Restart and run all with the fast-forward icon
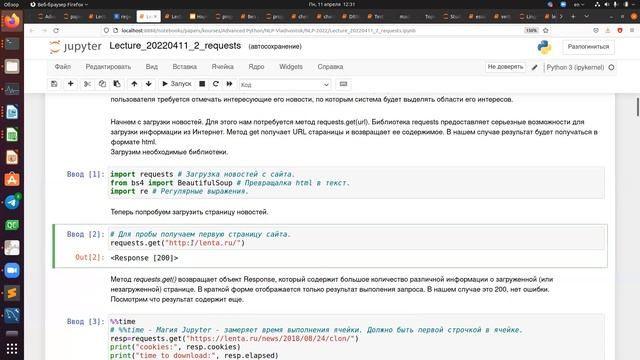 coord(229,84)
